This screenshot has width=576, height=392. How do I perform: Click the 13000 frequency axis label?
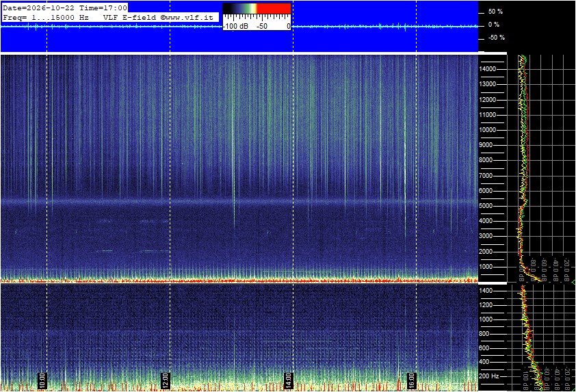487,84
